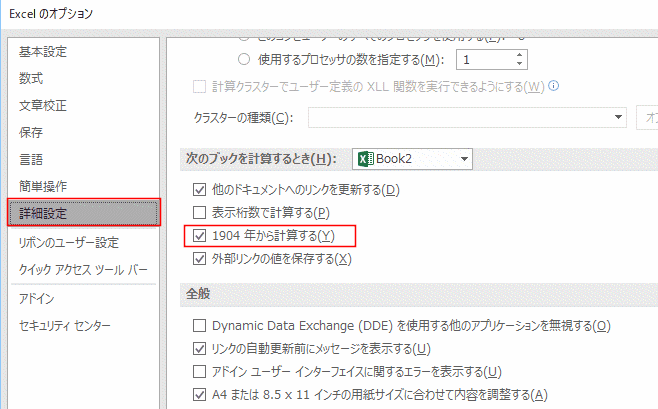The width and height of the screenshot is (658, 409).
Task: Uncheck 他のドキュメントへのリンクを更新する
Action: [199, 189]
